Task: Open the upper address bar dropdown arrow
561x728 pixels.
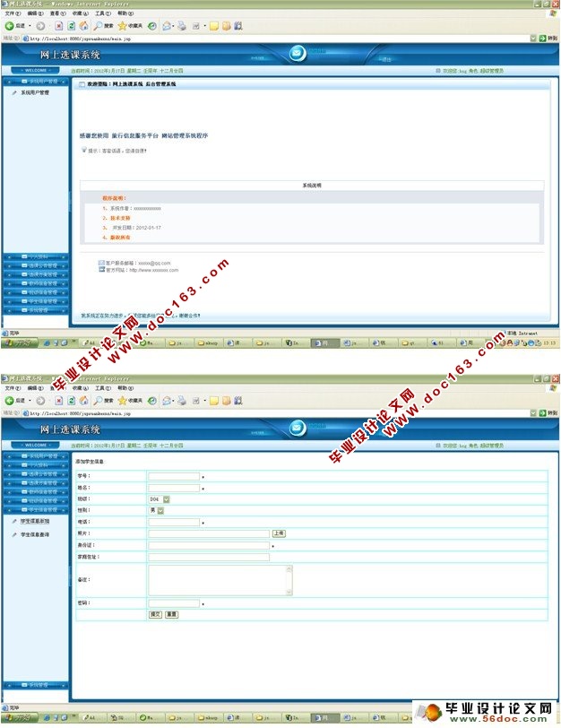Action: pos(533,39)
